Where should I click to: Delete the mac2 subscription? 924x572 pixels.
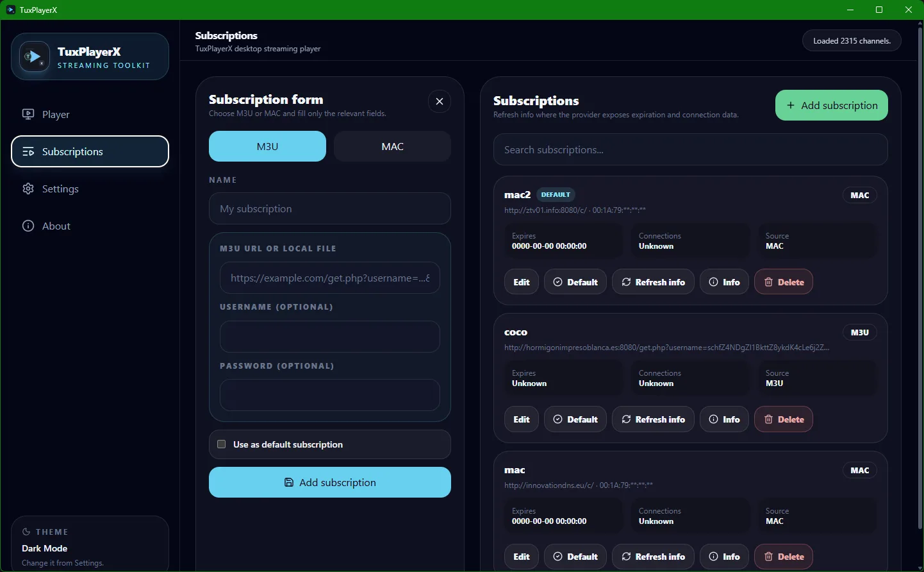783,282
